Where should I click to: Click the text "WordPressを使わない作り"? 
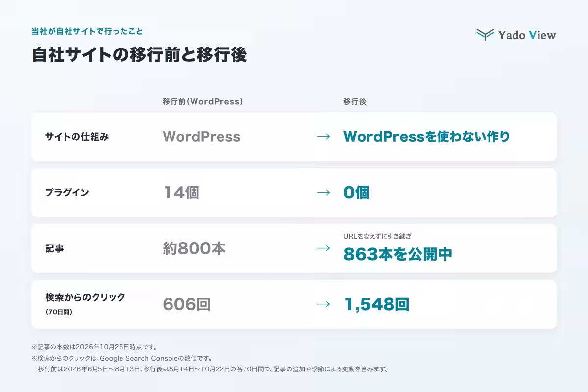(427, 137)
